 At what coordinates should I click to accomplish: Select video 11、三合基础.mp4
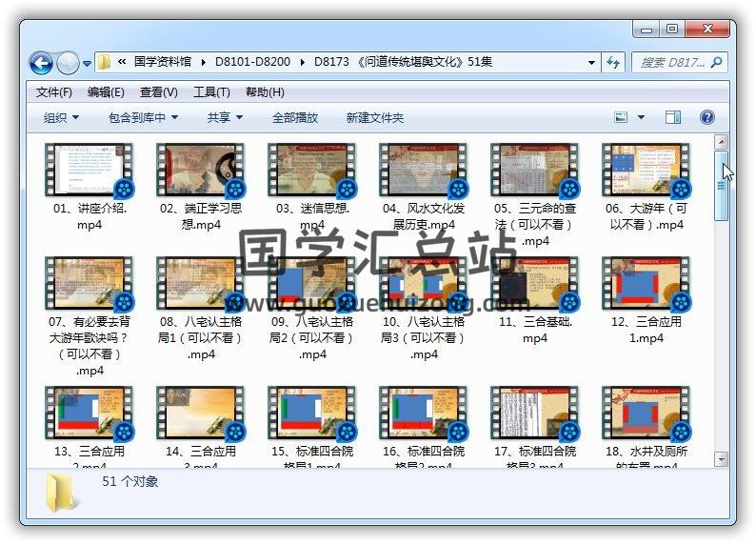pyautogui.click(x=535, y=300)
